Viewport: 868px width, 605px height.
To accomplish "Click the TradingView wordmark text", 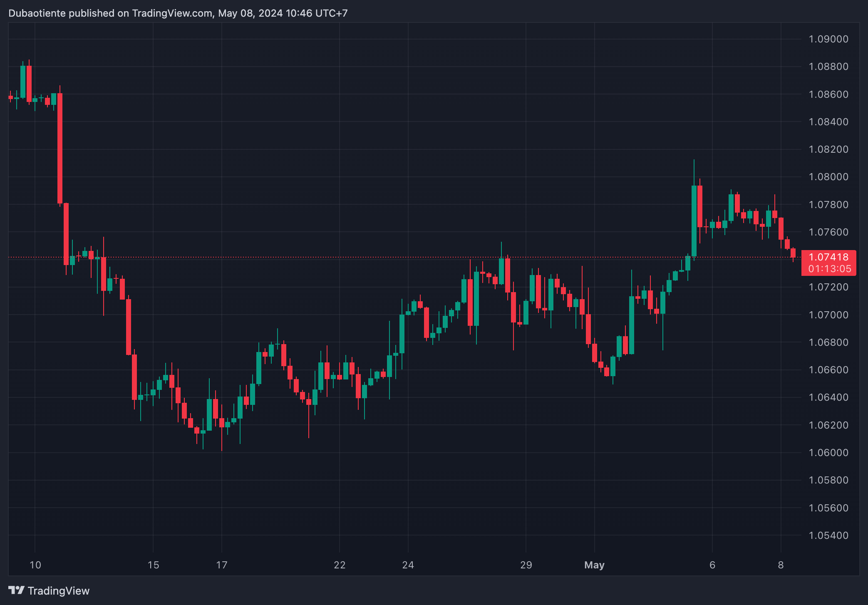I will tap(59, 591).
